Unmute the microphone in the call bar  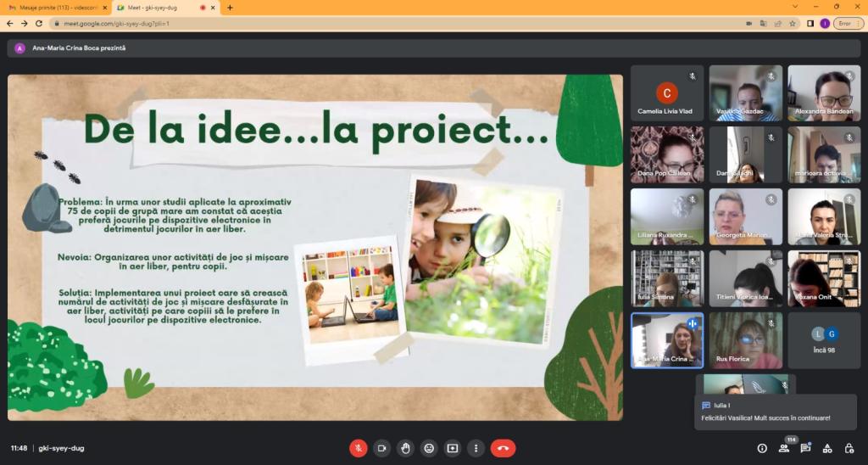[x=359, y=448]
